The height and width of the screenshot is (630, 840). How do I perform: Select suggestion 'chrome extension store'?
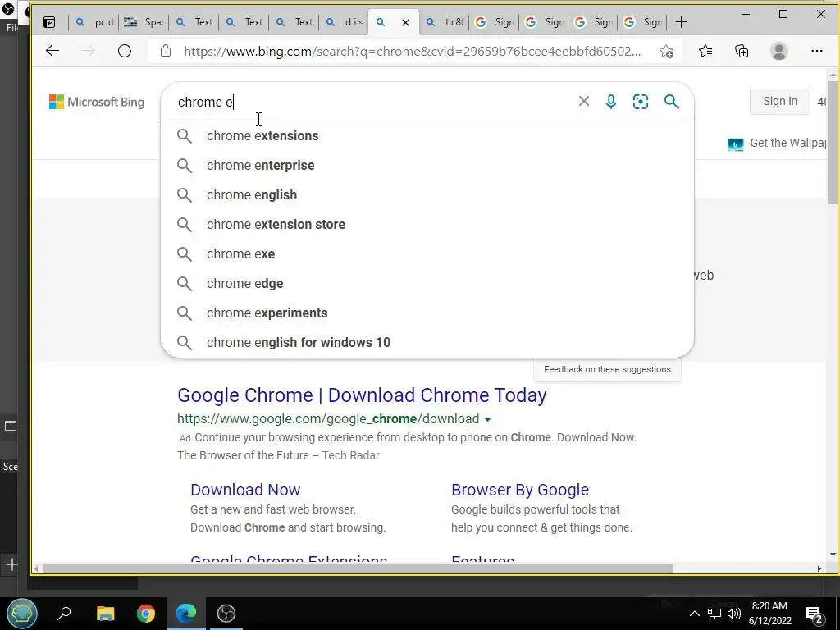pyautogui.click(x=427, y=224)
